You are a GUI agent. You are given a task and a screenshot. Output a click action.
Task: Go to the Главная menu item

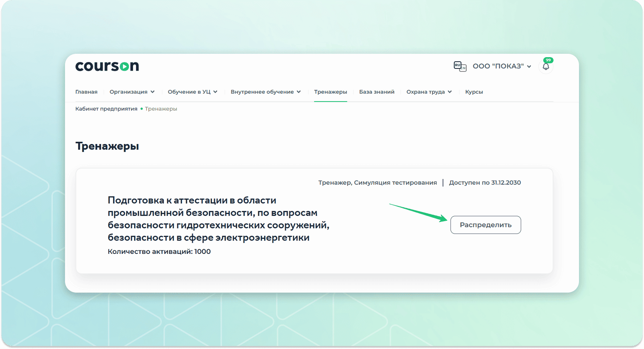tap(86, 92)
